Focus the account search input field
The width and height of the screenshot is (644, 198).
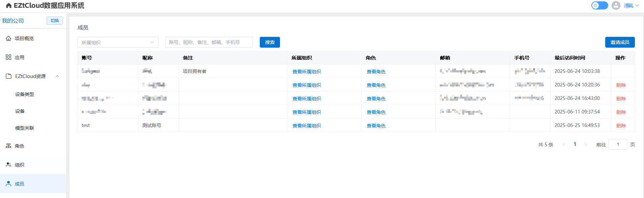tap(209, 42)
